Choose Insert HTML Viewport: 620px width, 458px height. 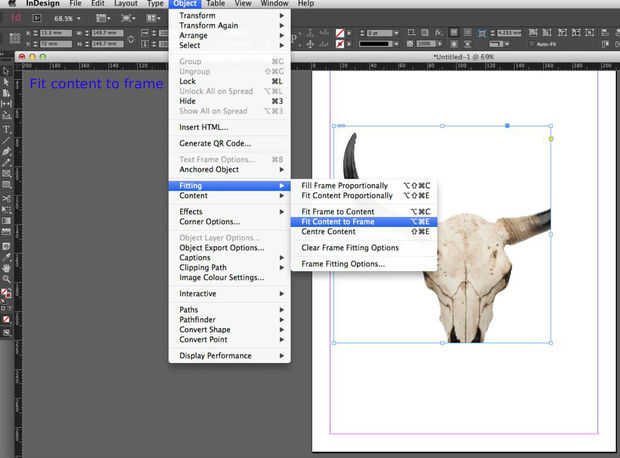pos(229,127)
